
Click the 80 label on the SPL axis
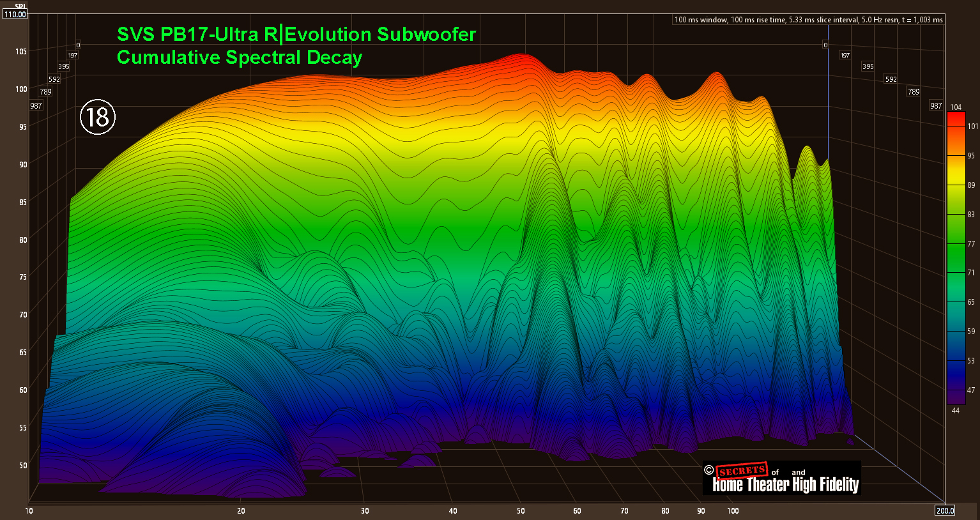click(23, 240)
